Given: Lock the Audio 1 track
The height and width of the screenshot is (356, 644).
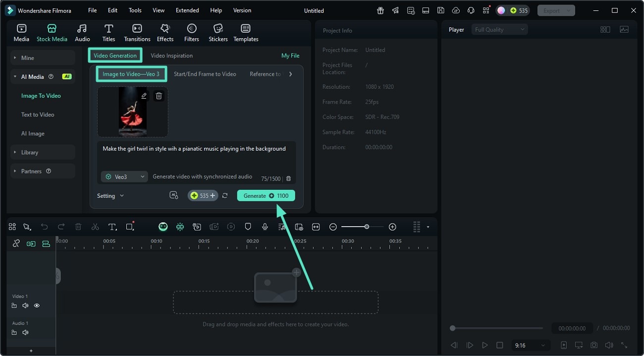Looking at the screenshot, I should pyautogui.click(x=14, y=332).
